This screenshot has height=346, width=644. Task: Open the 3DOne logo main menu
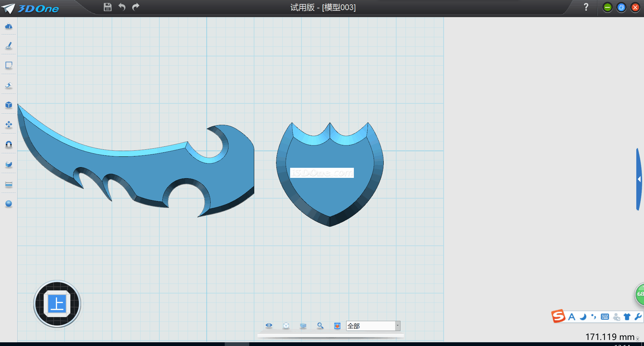(30, 8)
